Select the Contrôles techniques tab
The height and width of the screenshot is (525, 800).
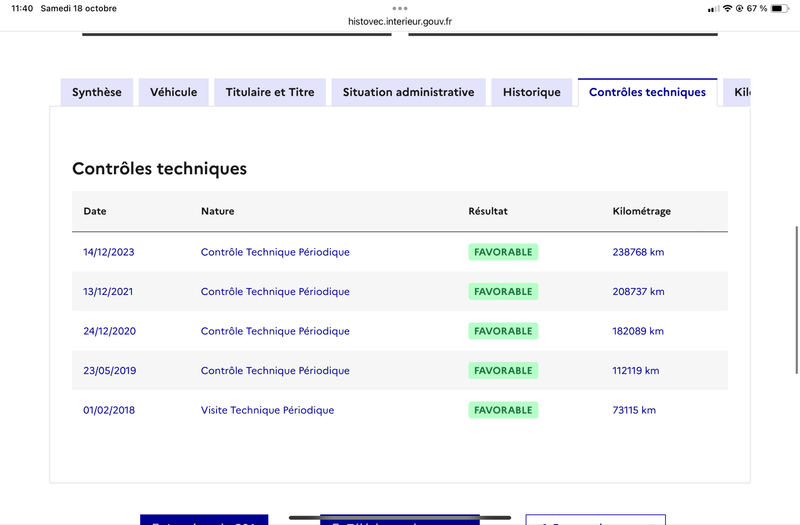(x=647, y=92)
